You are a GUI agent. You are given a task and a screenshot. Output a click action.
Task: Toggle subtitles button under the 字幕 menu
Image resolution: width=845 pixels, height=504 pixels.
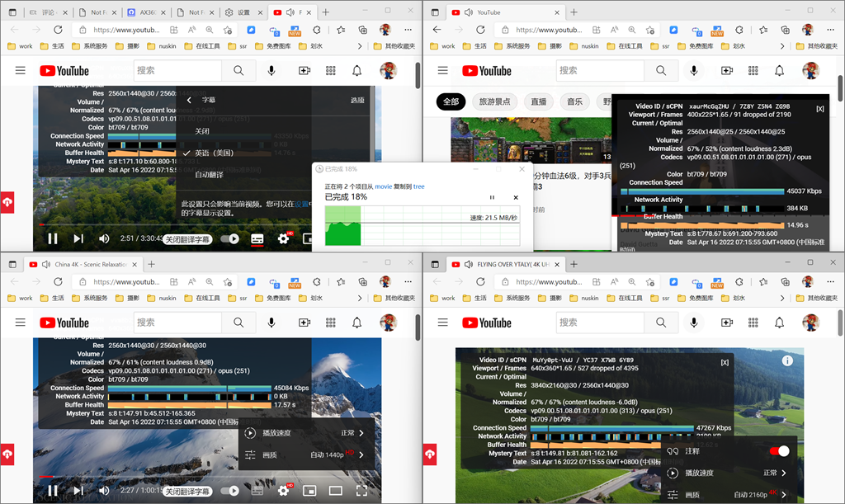pyautogui.click(x=257, y=238)
